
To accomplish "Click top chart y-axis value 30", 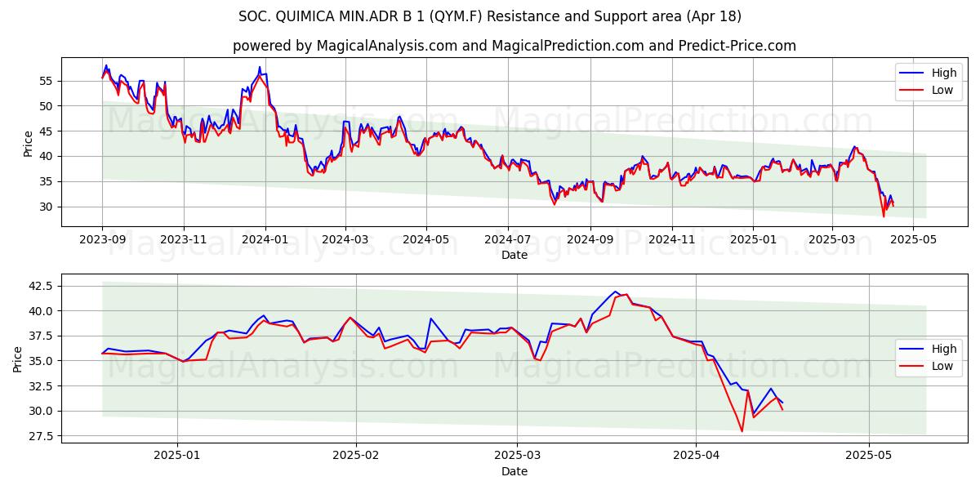I will pyautogui.click(x=48, y=207).
